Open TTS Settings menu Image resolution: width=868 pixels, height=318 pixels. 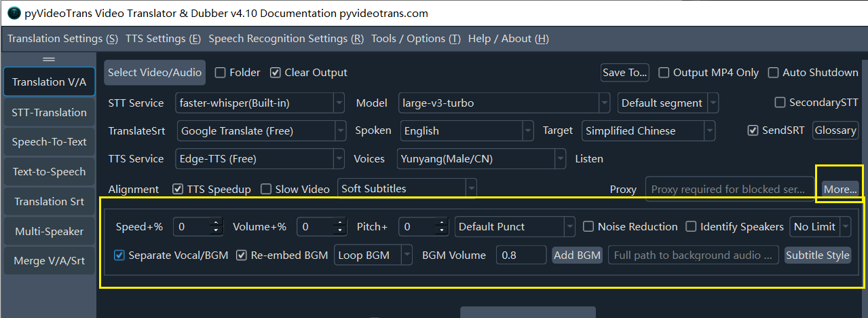tap(163, 39)
